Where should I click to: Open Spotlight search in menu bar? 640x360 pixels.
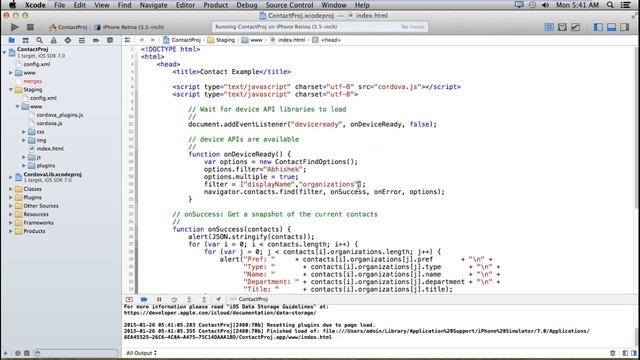click(x=610, y=5)
